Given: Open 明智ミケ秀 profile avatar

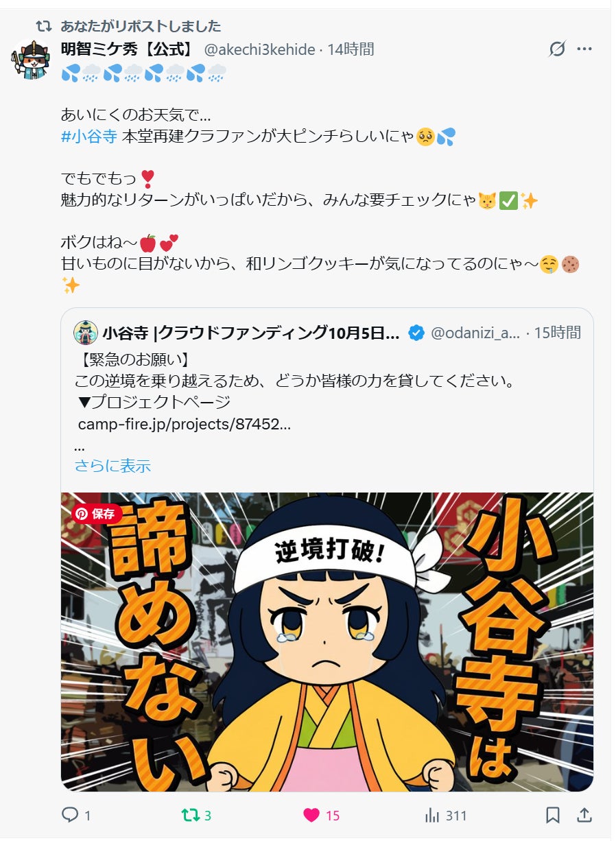Looking at the screenshot, I should (31, 60).
